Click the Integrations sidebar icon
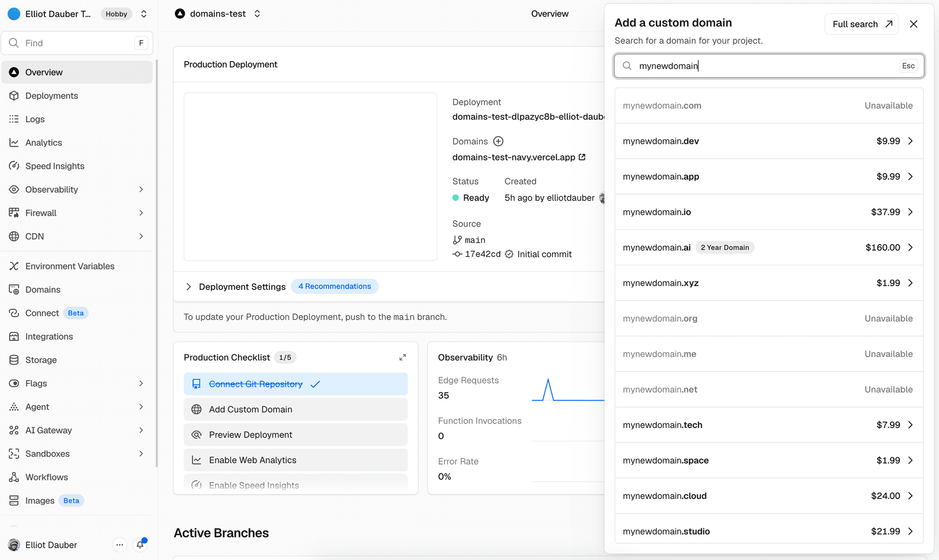This screenshot has height=560, width=939. tap(14, 337)
